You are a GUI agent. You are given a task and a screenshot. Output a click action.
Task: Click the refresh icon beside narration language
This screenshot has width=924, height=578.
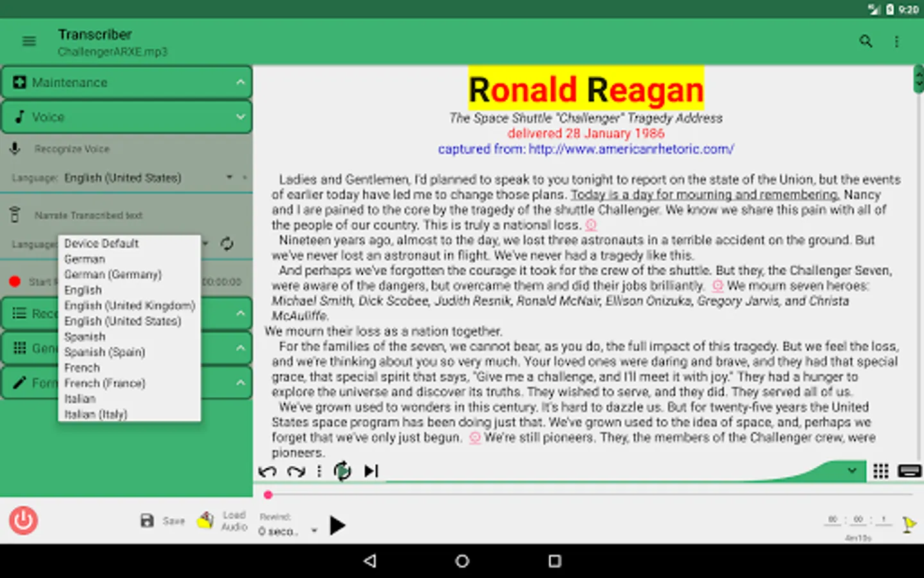pos(227,244)
